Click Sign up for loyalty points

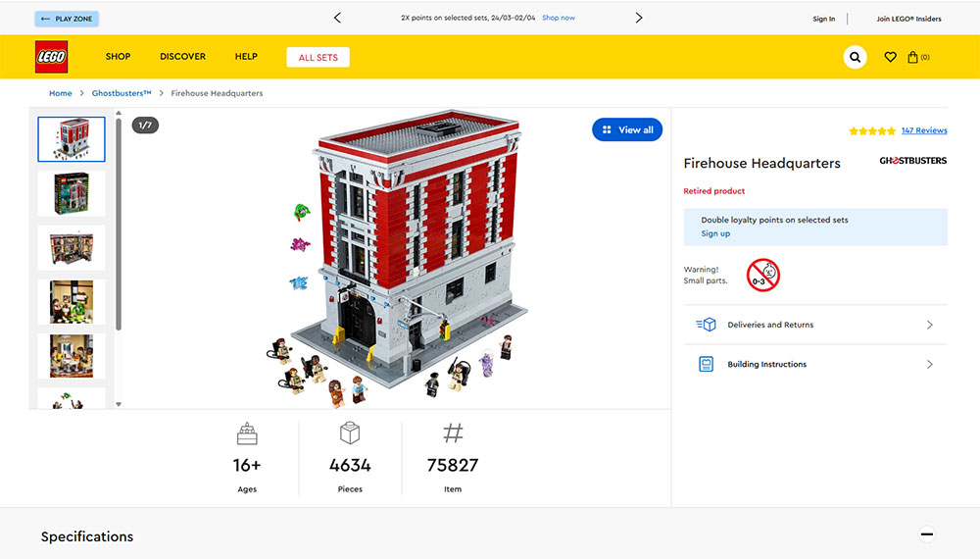(715, 233)
